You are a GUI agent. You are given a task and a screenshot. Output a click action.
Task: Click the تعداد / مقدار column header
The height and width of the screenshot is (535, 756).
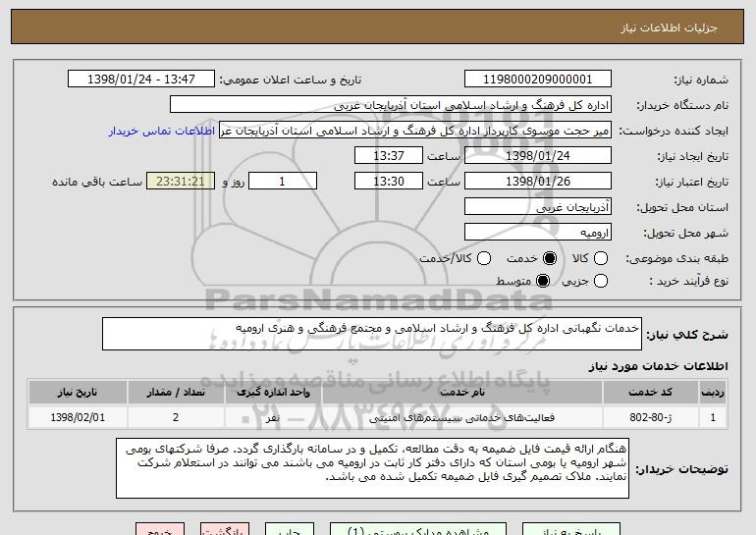pos(176,393)
